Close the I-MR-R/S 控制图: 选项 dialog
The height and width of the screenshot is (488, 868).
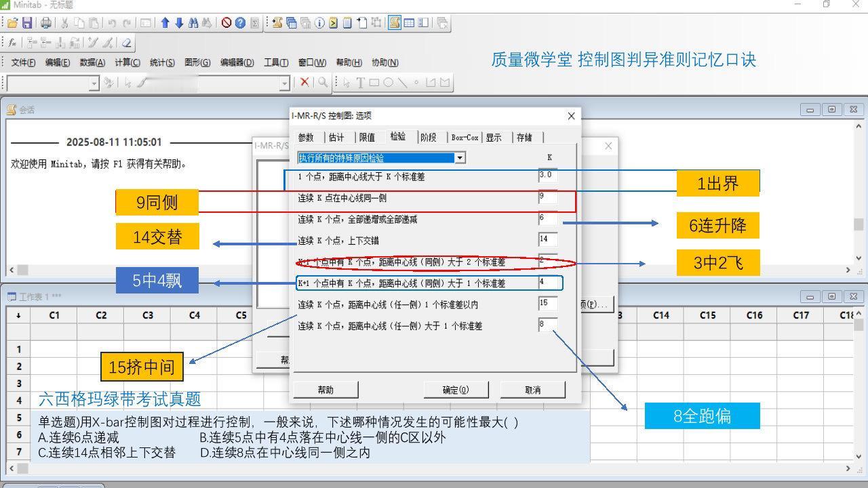571,116
